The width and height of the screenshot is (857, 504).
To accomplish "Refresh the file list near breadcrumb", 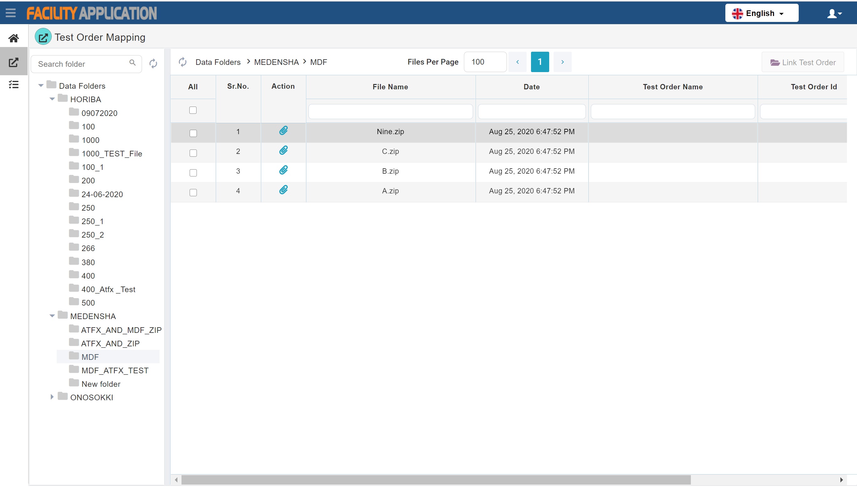I will click(x=183, y=62).
